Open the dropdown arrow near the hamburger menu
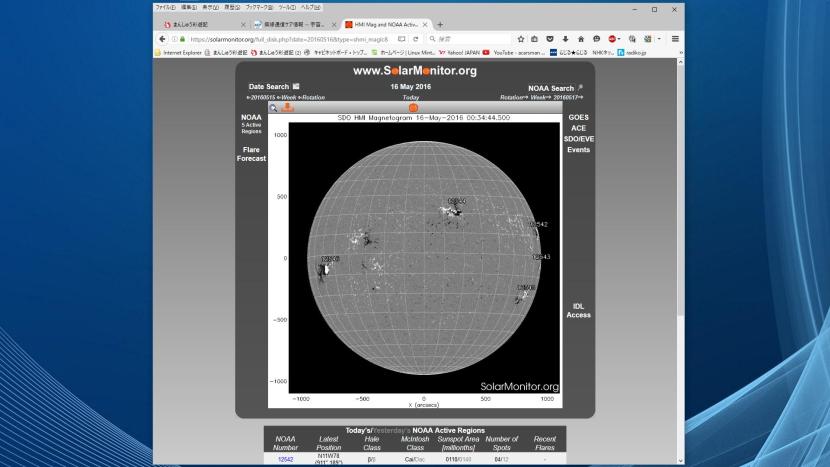830x467 pixels. pos(659,39)
